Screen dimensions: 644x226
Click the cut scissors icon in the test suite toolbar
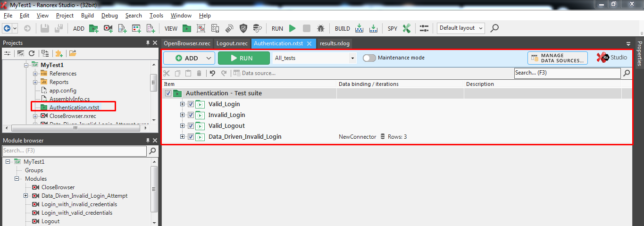coord(166,73)
